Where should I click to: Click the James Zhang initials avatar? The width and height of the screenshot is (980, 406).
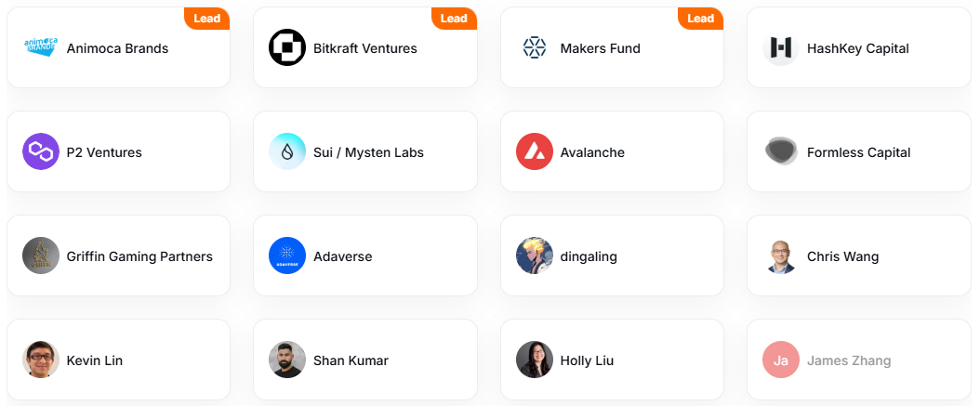tap(781, 360)
